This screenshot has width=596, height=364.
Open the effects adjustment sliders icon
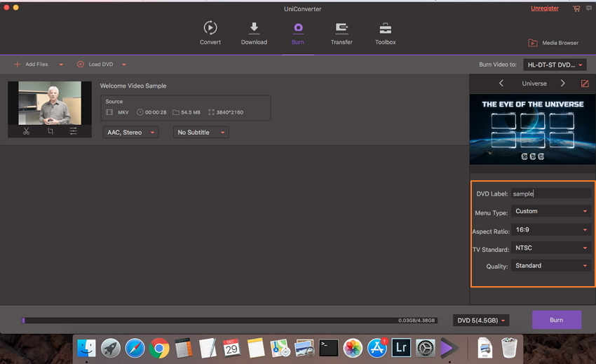click(74, 131)
